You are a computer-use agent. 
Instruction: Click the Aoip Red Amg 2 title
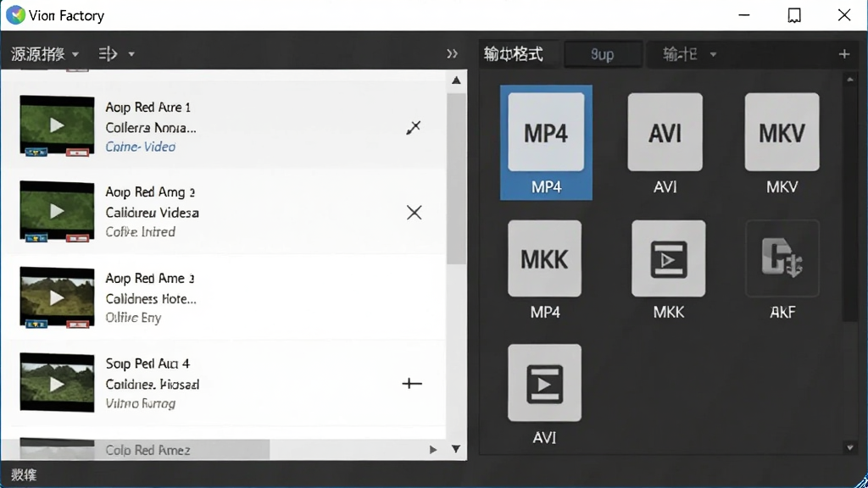click(150, 192)
